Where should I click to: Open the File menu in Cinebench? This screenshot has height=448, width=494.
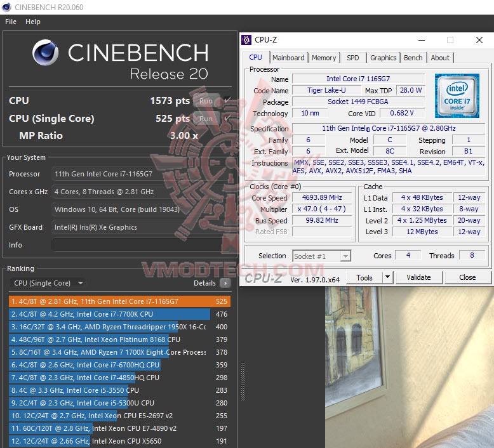(x=11, y=22)
